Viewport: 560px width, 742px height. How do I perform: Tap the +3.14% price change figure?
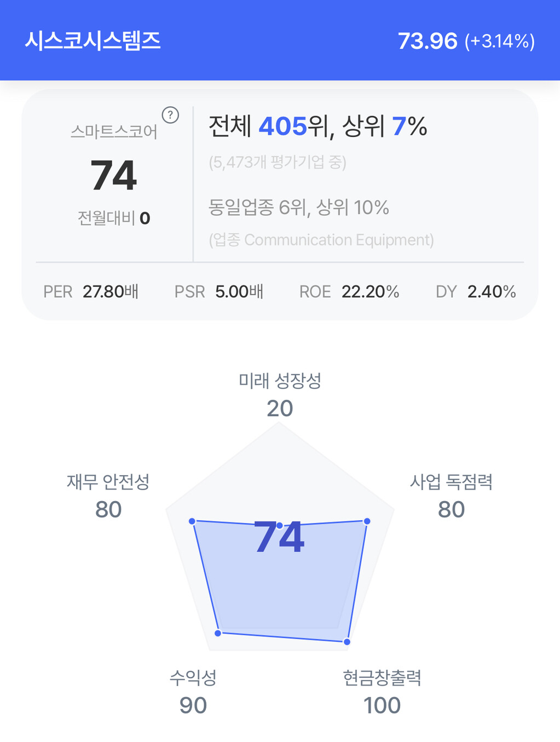[499, 42]
